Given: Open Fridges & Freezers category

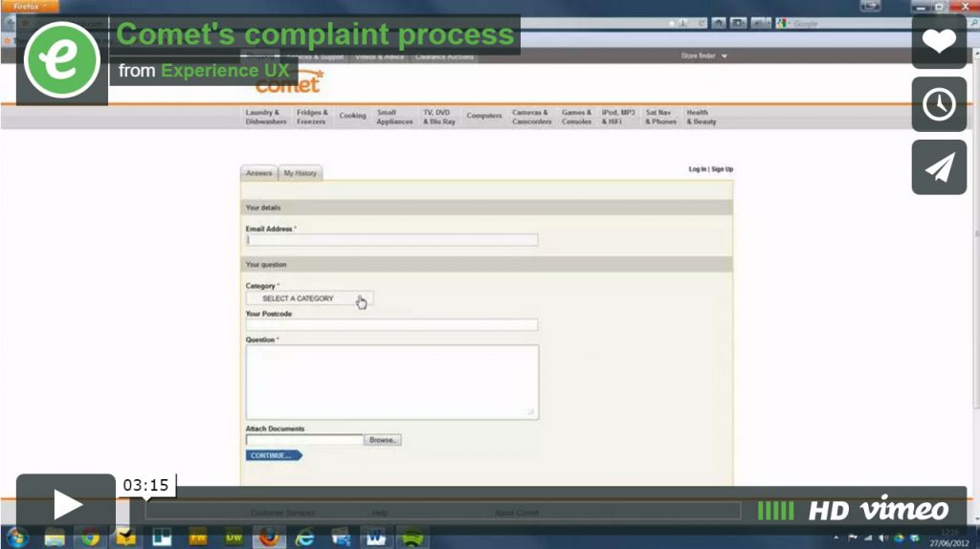Looking at the screenshot, I should (312, 117).
